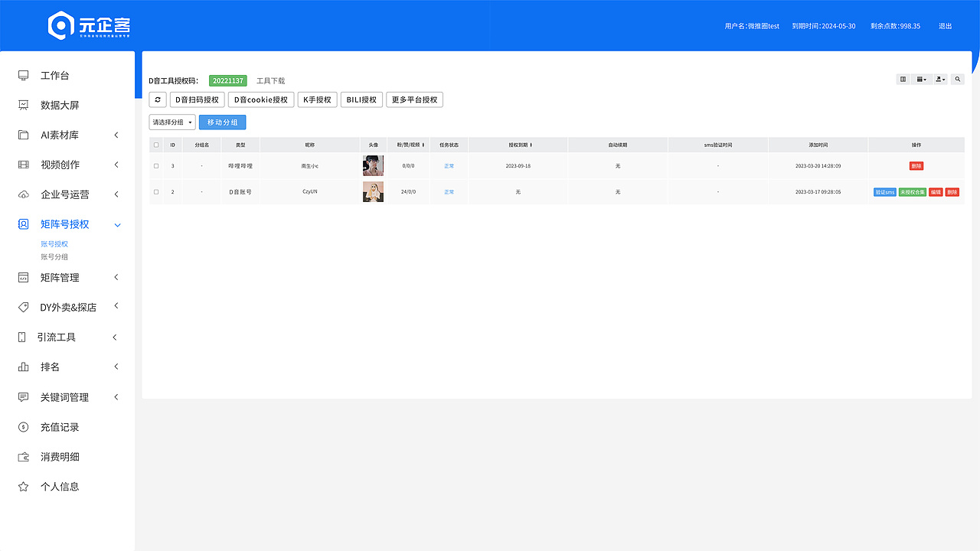Click the 矩阵管理 window icon

[24, 278]
